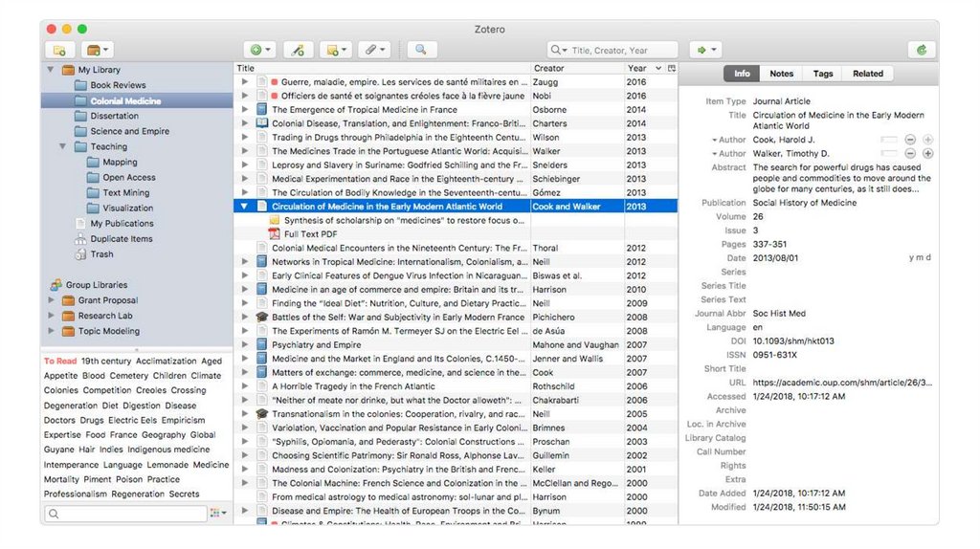This screenshot has height=549, width=980.
Task: Click the Group Libraries header icon
Action: point(56,285)
